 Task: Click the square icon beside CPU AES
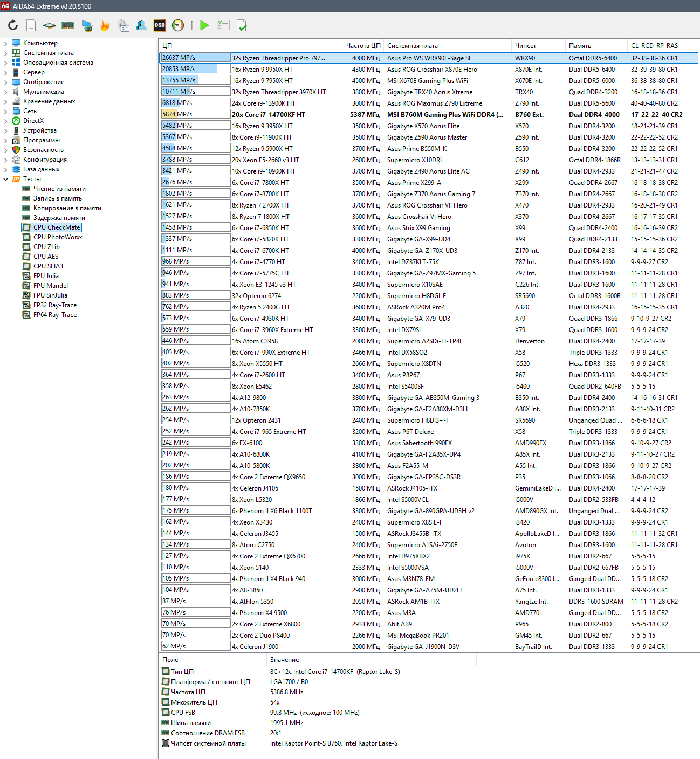[x=26, y=257]
